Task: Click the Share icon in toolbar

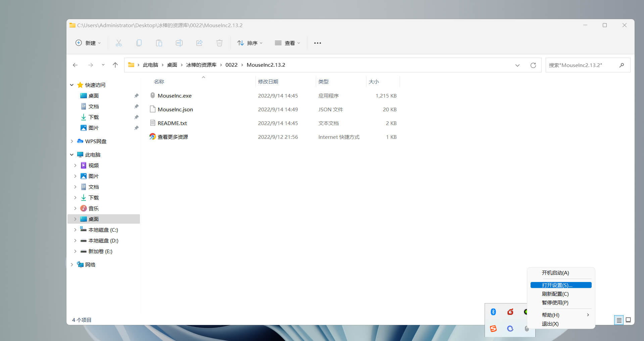Action: pyautogui.click(x=199, y=43)
